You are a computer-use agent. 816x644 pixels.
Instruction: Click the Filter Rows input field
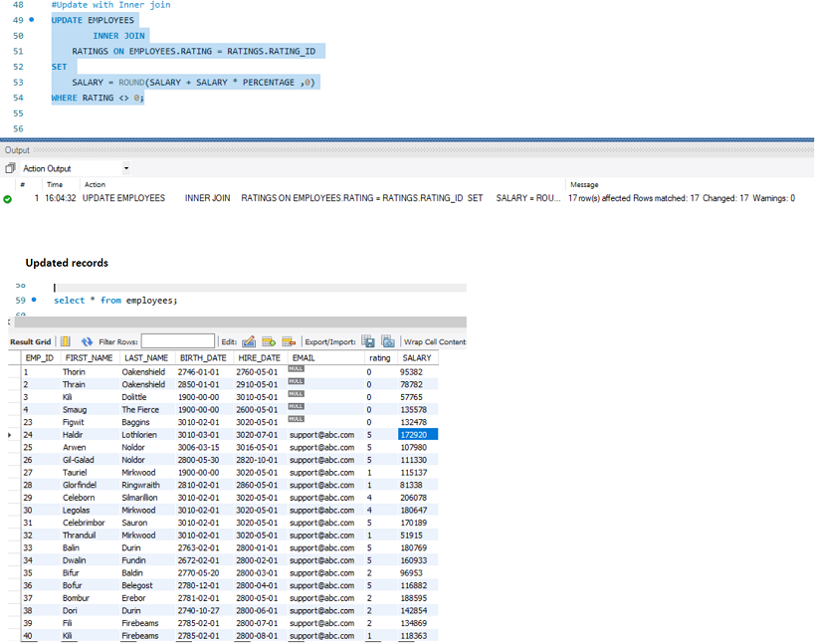(177, 341)
